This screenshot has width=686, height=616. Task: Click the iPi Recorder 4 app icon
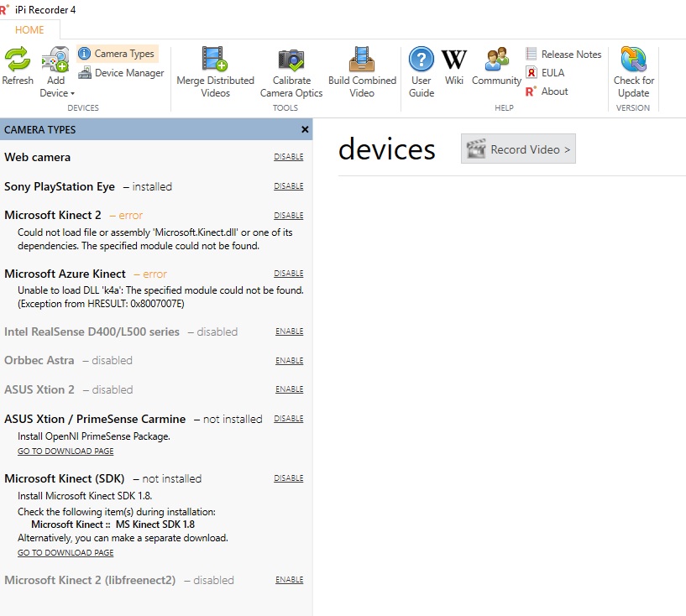(4, 9)
